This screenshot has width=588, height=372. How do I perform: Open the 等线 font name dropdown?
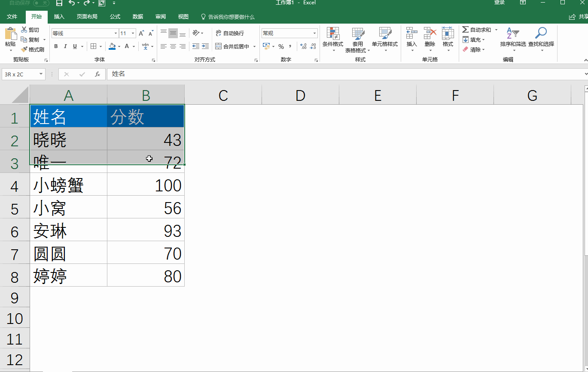[116, 33]
